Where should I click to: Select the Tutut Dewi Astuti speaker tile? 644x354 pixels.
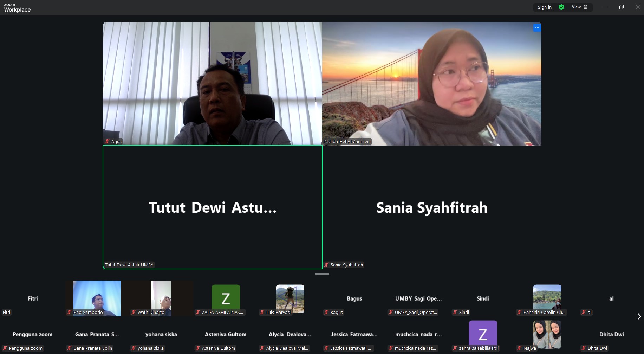click(212, 207)
